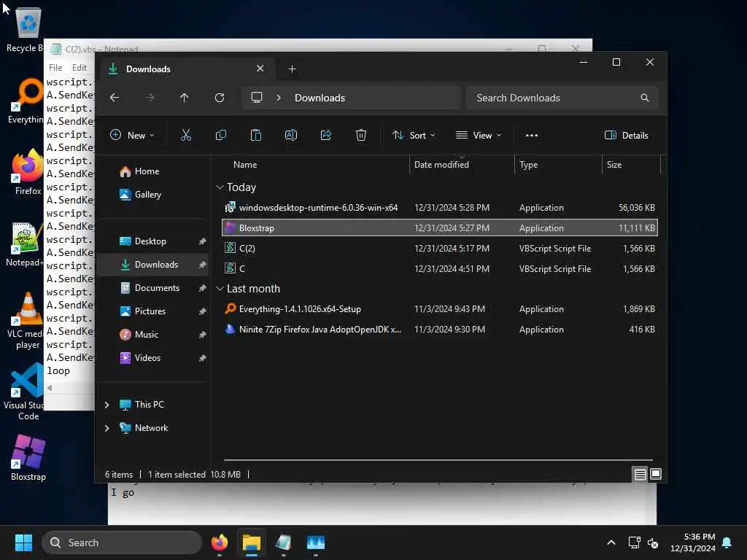747x560 pixels.
Task: Unpin Desktop via its pin icon
Action: point(203,241)
